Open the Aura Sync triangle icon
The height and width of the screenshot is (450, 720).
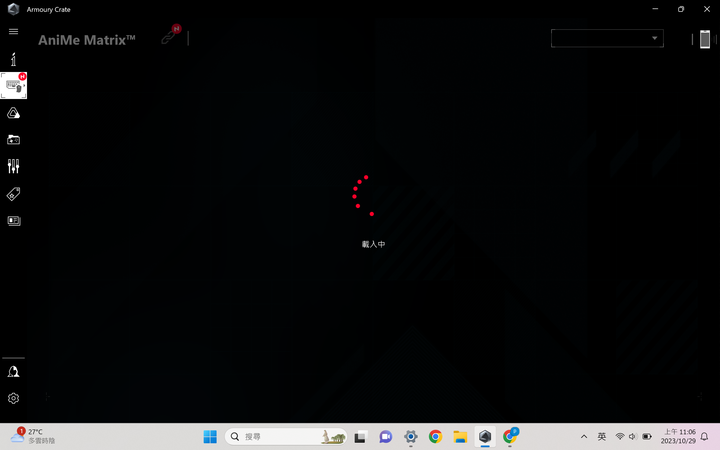[x=13, y=113]
